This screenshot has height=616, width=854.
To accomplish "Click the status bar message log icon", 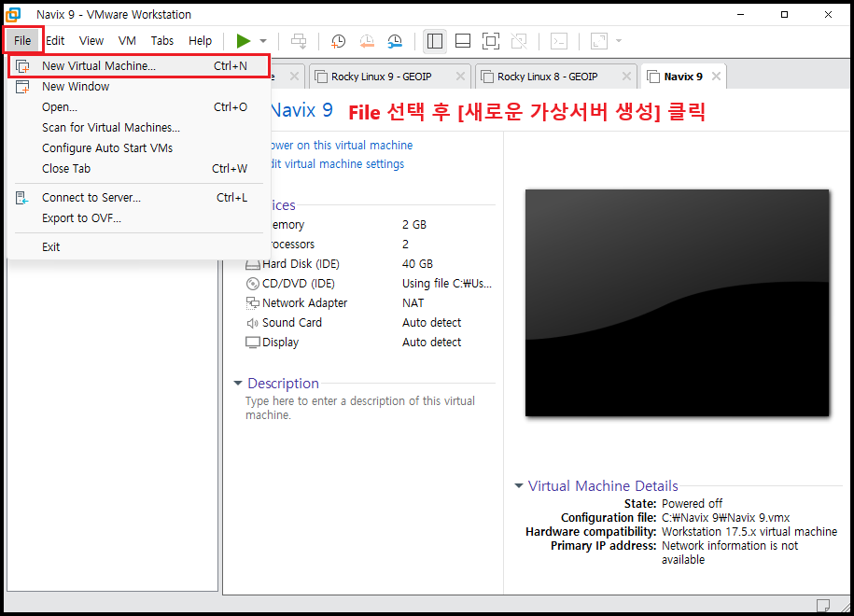I will click(x=823, y=605).
